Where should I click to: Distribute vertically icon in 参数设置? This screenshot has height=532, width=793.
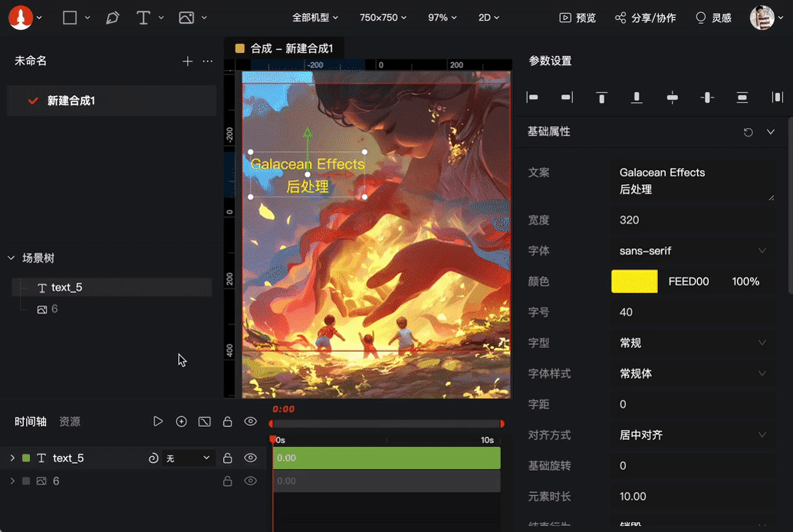pos(742,97)
